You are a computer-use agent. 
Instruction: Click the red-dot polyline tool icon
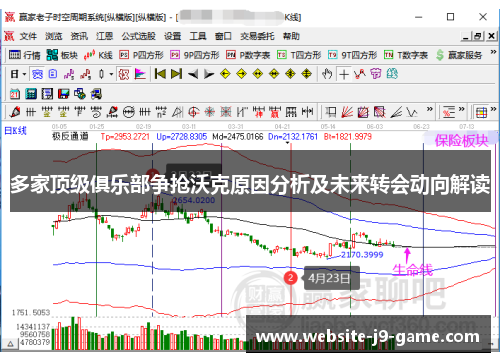point(360,74)
